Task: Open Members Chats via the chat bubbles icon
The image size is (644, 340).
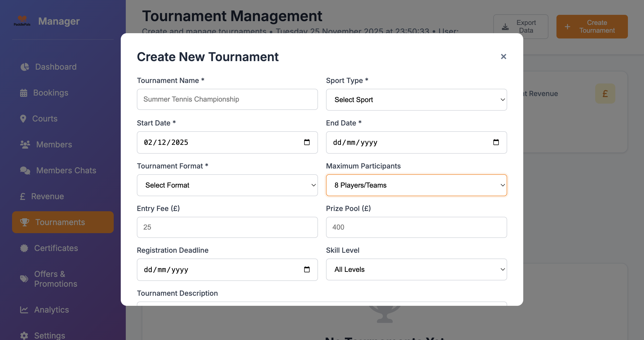Action: [25, 170]
